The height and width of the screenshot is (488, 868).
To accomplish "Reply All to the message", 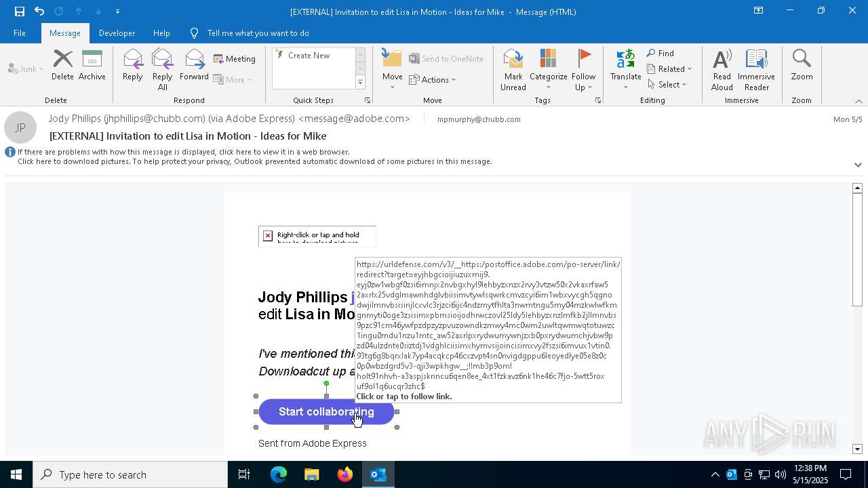I will coord(162,70).
